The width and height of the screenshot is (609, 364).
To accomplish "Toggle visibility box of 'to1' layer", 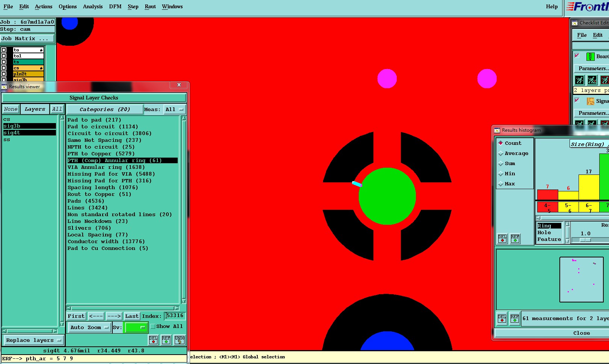I will pyautogui.click(x=4, y=56).
